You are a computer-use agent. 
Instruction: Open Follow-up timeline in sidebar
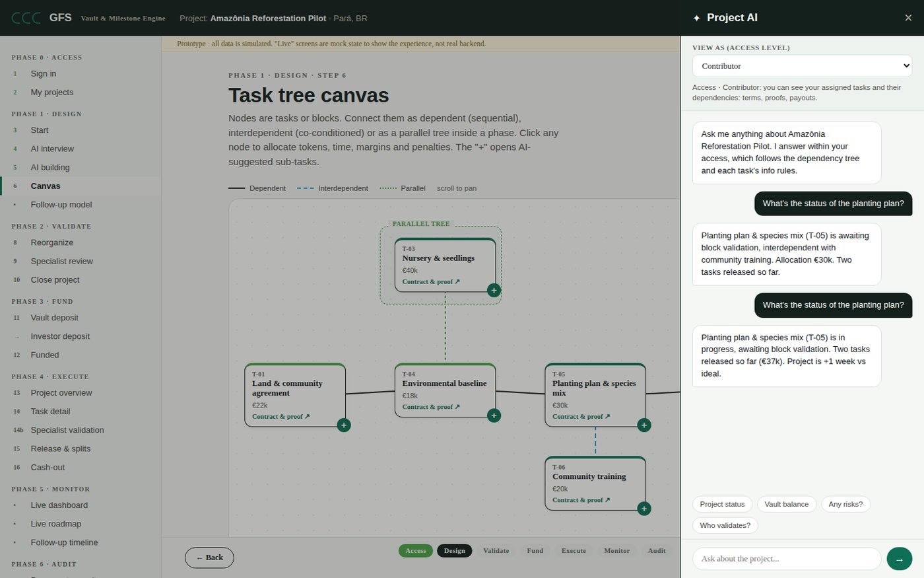[81, 542]
